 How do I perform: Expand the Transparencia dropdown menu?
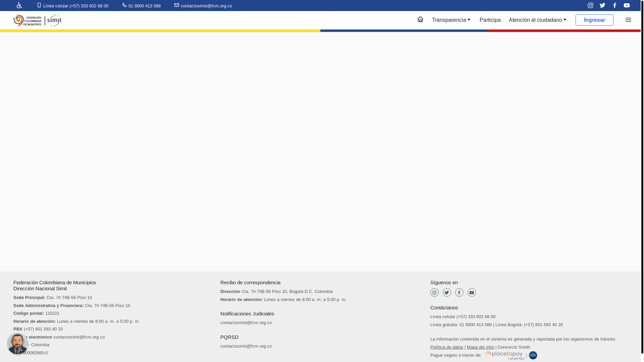pyautogui.click(x=451, y=20)
